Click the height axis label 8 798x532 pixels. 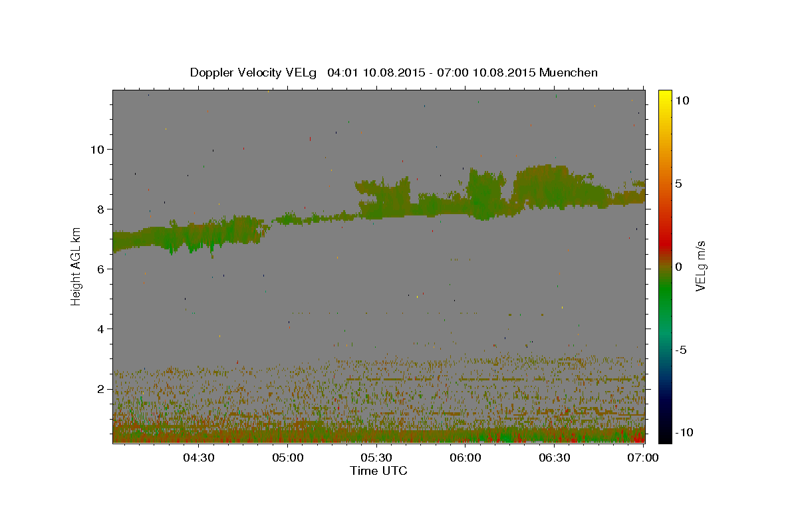pos(100,209)
